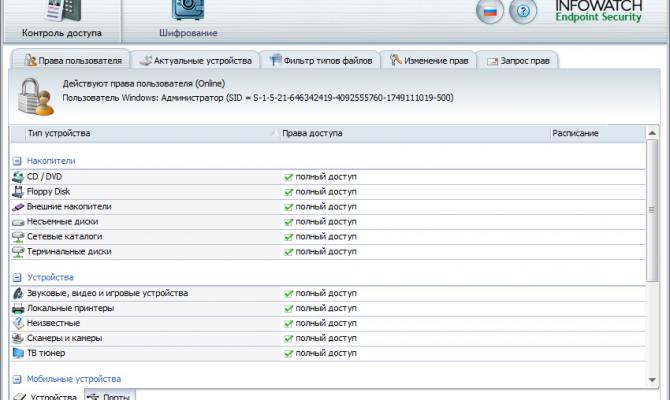Click the vertical scrollbar thumb
This screenshot has width=670, height=400.
coord(652,210)
